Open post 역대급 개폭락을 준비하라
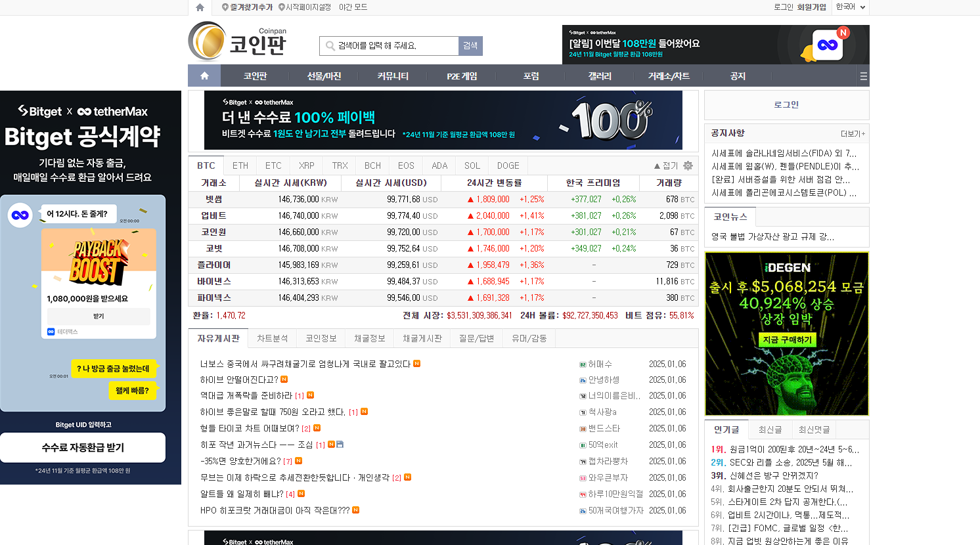Viewport: 980px width, 545px height. pos(246,395)
